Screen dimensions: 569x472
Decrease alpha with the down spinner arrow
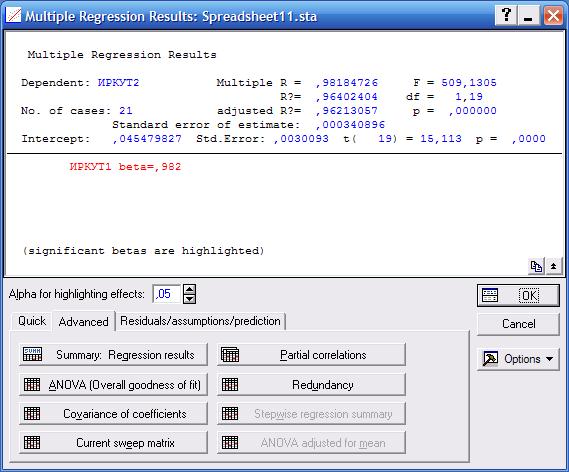tap(190, 299)
